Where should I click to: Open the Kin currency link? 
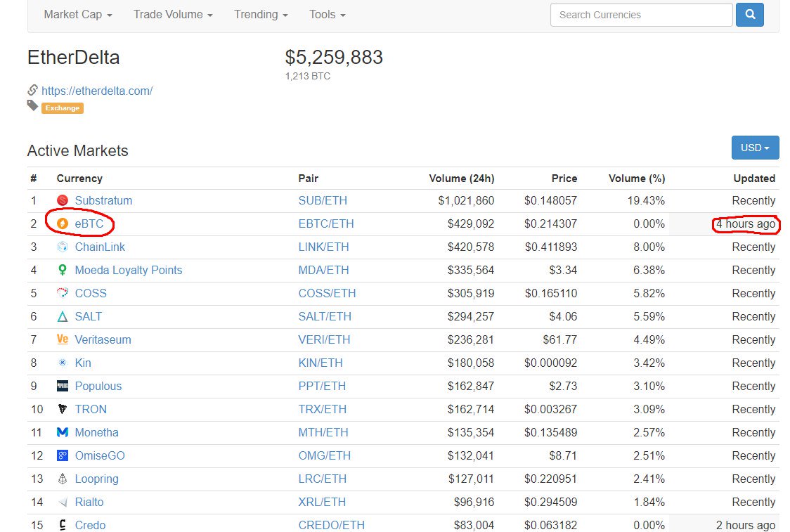point(83,363)
